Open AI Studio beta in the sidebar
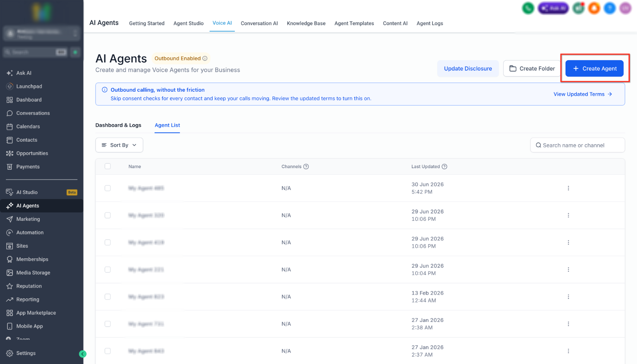The width and height of the screenshot is (637, 364). [x=42, y=192]
